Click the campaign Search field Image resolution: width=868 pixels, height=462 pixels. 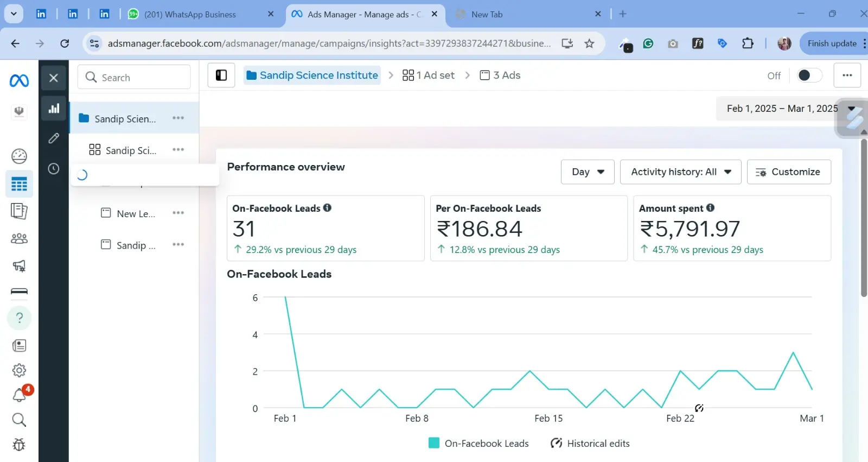[134, 78]
